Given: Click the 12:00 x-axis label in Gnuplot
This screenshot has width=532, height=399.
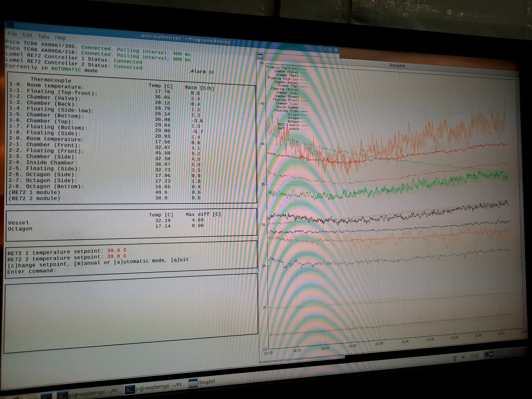Looking at the screenshot, I should (501, 333).
